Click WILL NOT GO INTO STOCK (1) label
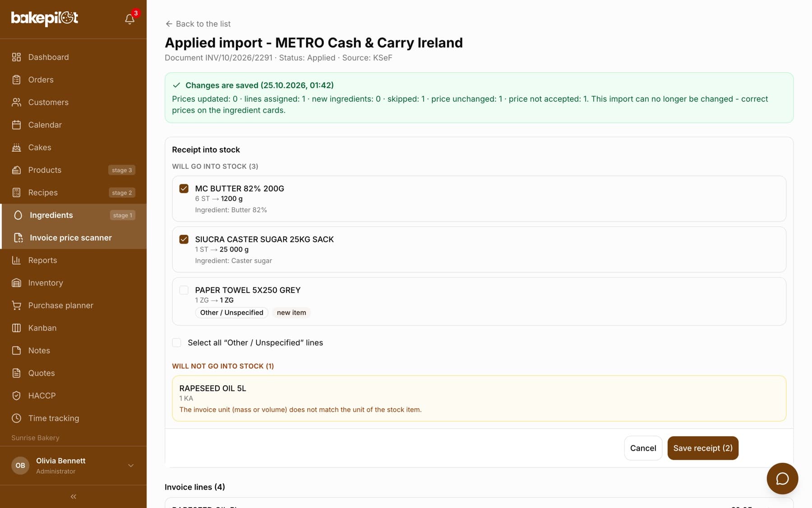This screenshot has height=508, width=812. click(223, 366)
